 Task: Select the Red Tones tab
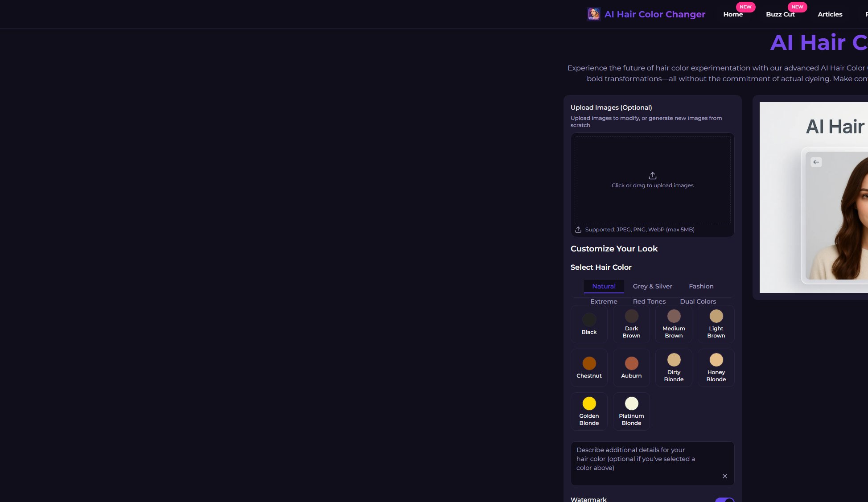(x=649, y=301)
